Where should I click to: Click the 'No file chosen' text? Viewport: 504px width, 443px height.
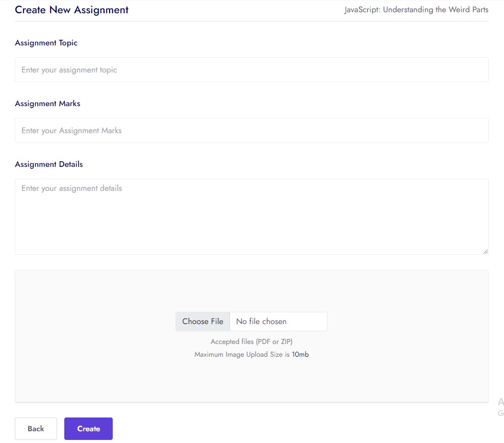[x=261, y=322]
